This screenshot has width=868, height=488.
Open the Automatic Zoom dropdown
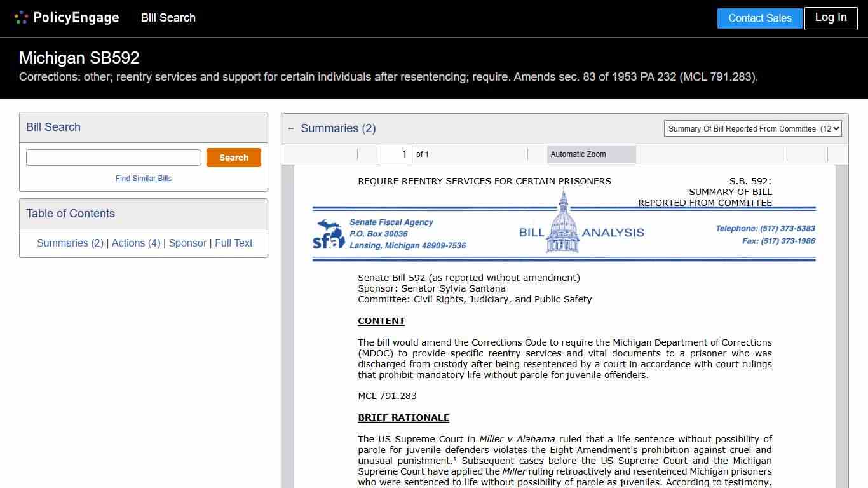pos(591,154)
